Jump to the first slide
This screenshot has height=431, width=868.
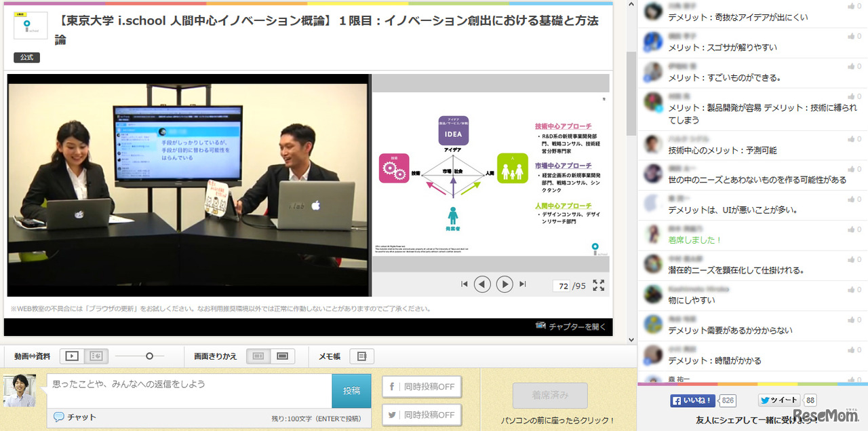tap(465, 284)
